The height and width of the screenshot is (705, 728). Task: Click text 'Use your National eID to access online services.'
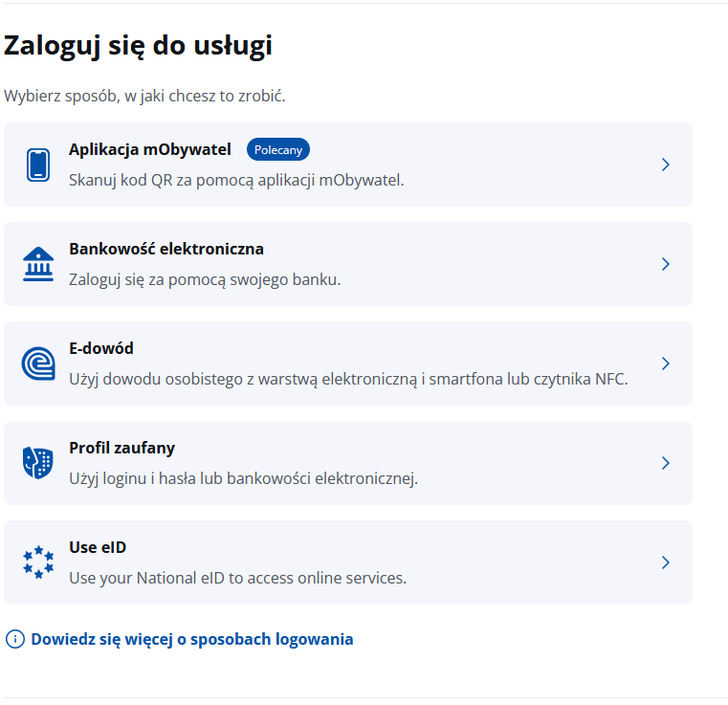(237, 578)
